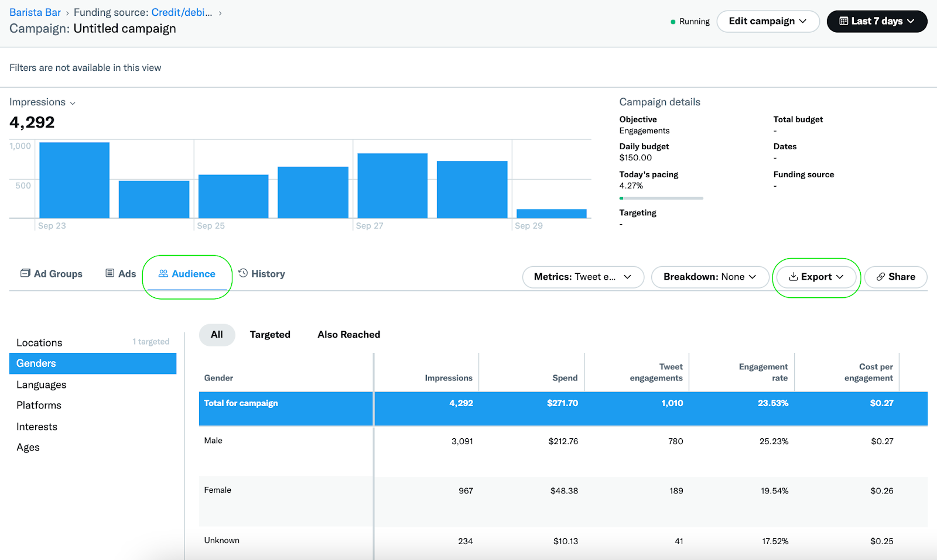
Task: Select the All audience filter
Action: [217, 335]
